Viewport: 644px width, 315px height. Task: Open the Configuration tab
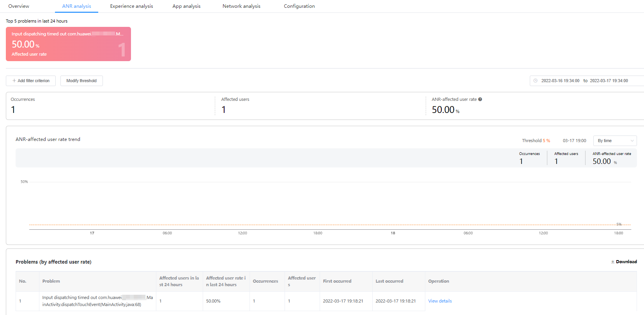pos(299,6)
